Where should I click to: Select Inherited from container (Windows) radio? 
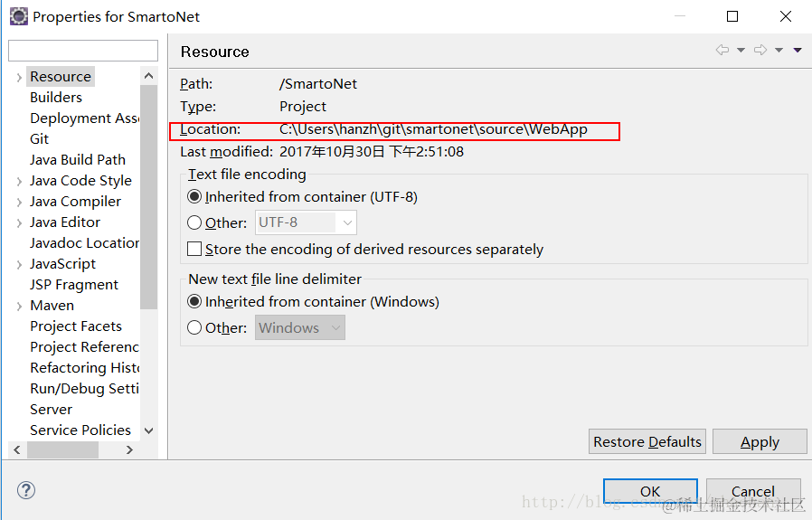click(x=194, y=301)
